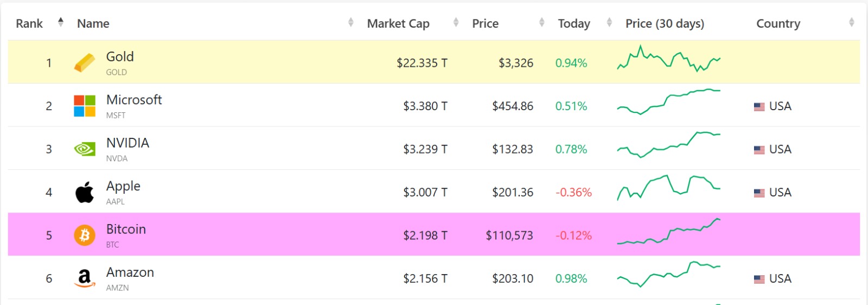Click the Apple logo icon
This screenshot has width=868, height=305.
[x=84, y=192]
